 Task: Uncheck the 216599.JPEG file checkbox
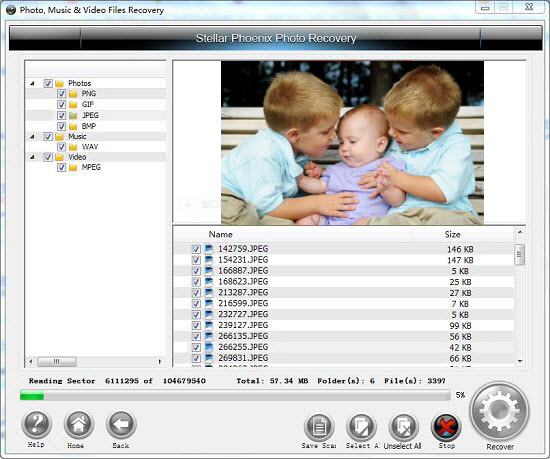[x=196, y=304]
